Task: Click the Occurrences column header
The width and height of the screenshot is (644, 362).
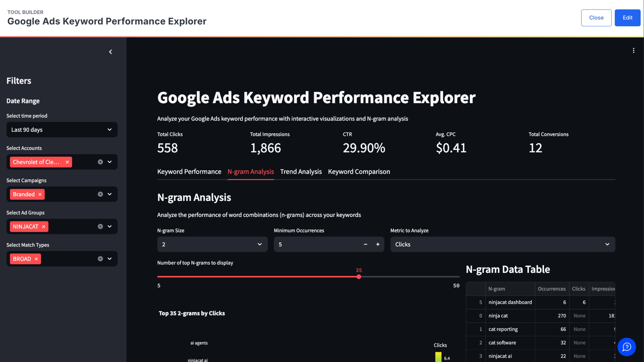Action: pos(552,289)
